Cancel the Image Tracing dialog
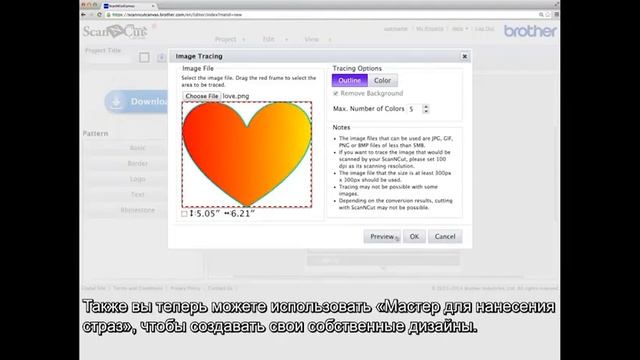This screenshot has width=640, height=360. tap(445, 236)
